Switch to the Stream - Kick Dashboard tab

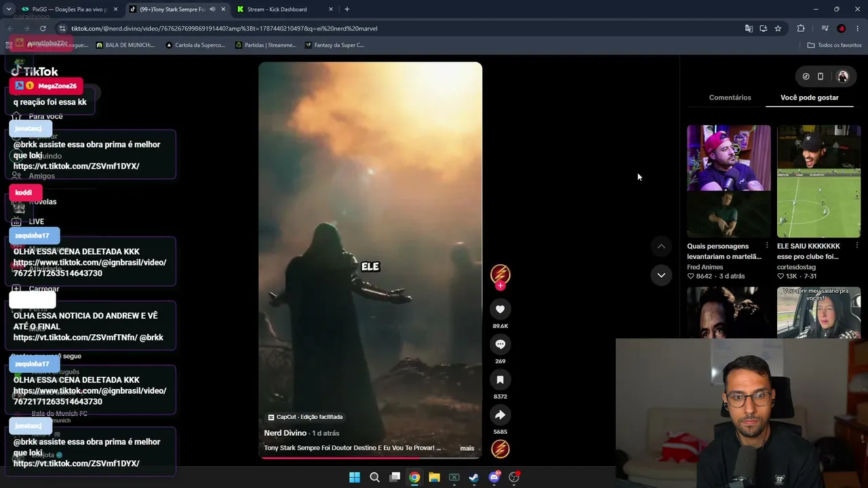click(x=285, y=9)
